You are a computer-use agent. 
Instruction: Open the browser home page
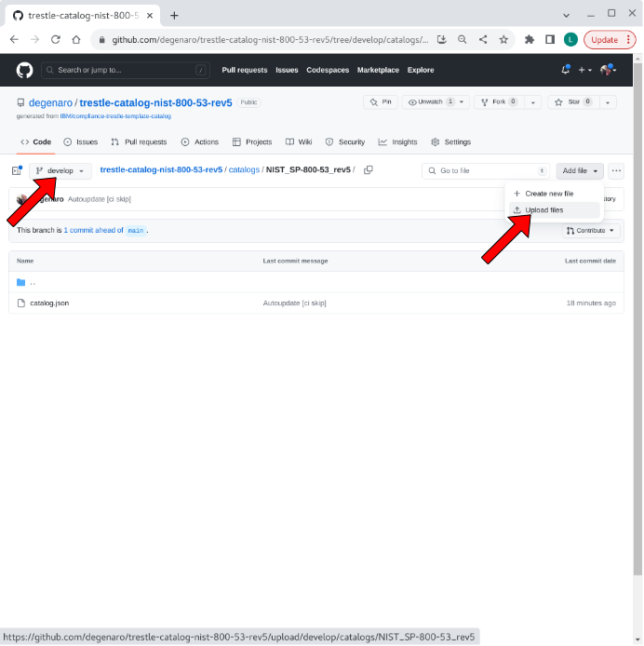pyautogui.click(x=76, y=39)
